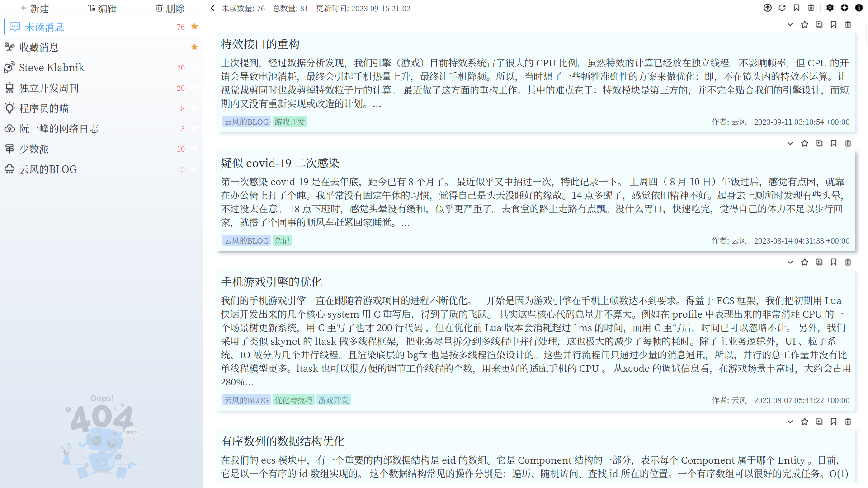Expand 手机游戏引擎的优化 article via chevron

[x=790, y=262]
